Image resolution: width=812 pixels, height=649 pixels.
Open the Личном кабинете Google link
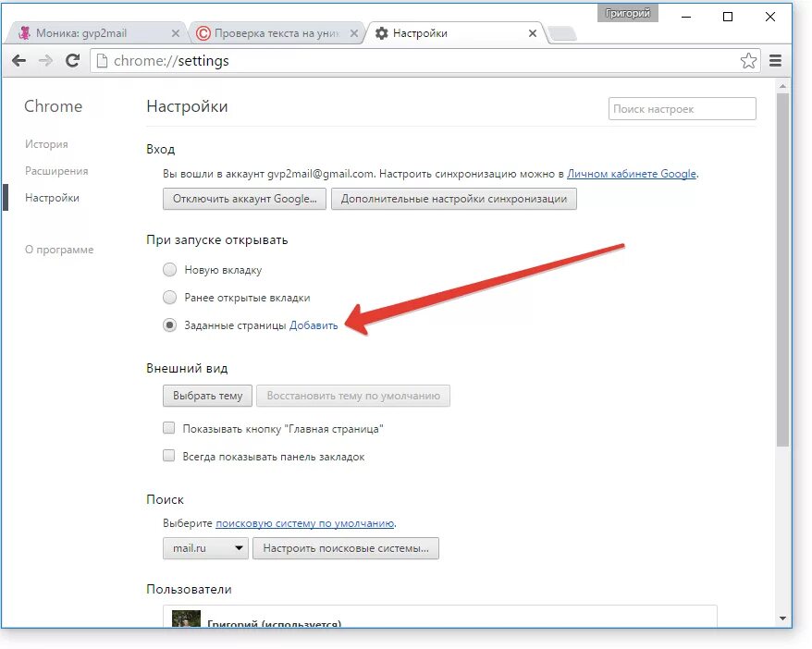point(632,174)
